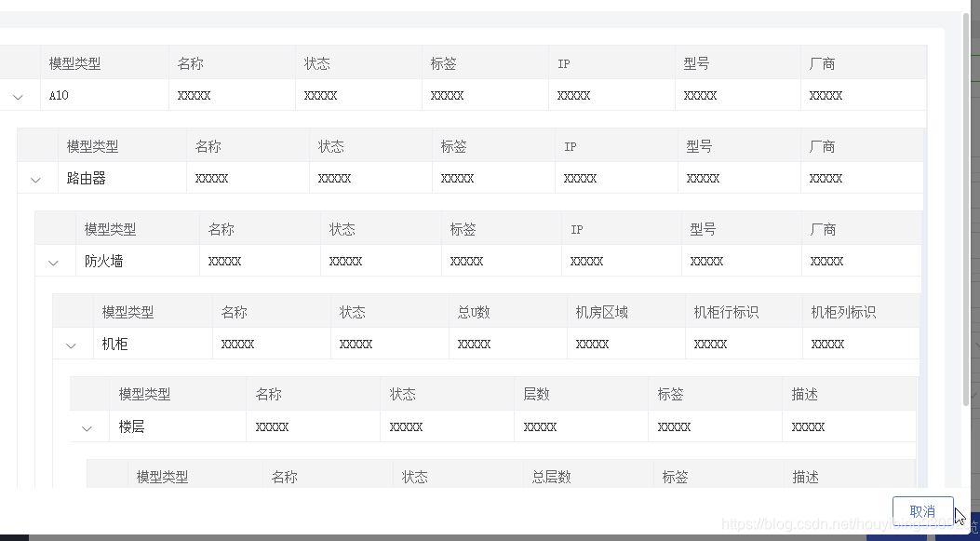Click the 层数 value in 楼层 row
Image resolution: width=980 pixels, height=541 pixels.
(x=540, y=426)
